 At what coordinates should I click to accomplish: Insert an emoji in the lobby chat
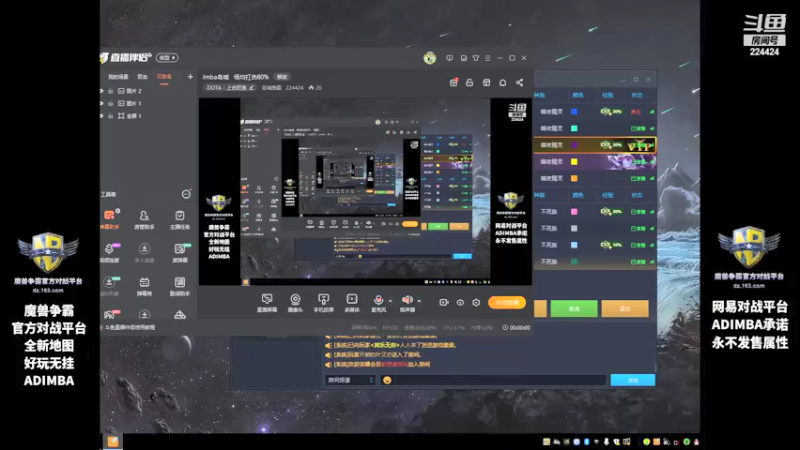tap(387, 380)
